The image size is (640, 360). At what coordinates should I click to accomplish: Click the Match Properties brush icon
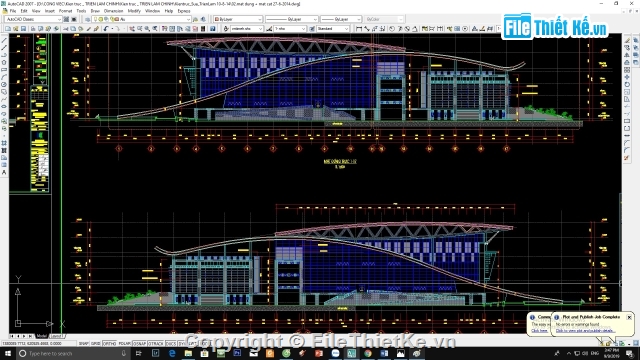(96, 29)
